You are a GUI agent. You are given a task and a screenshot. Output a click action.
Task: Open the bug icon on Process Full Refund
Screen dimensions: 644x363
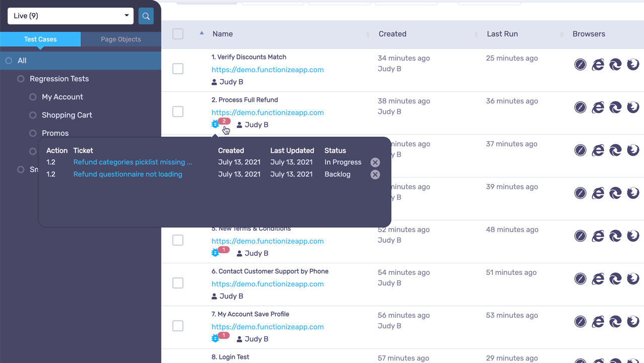pyautogui.click(x=216, y=124)
